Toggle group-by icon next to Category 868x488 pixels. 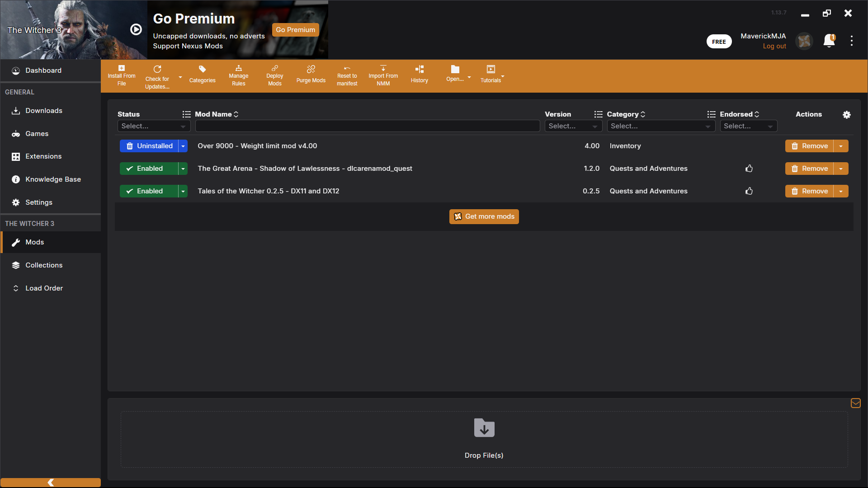[598, 114]
